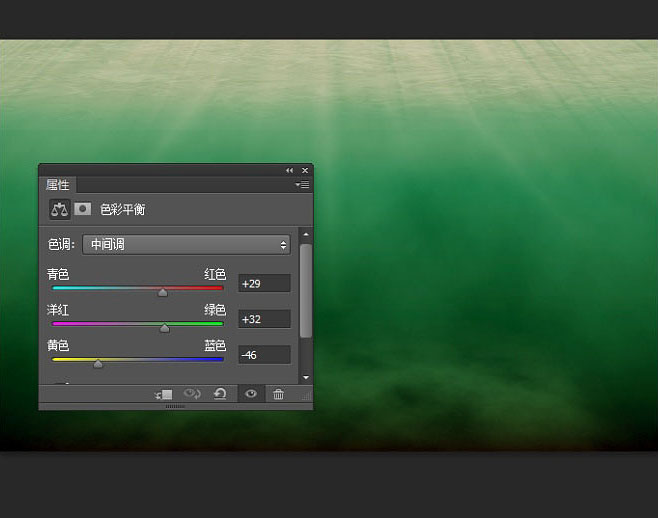Click the panel vertical scrollbar thumb
The image size is (658, 518).
point(306,290)
